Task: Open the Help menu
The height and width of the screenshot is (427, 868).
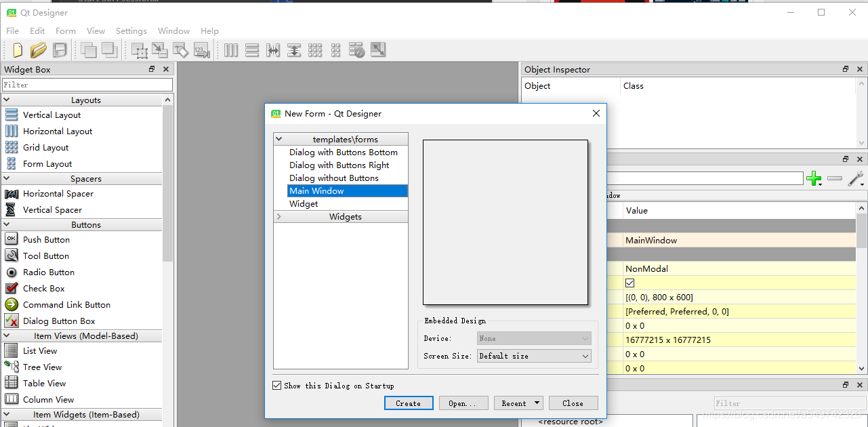Action: click(209, 31)
